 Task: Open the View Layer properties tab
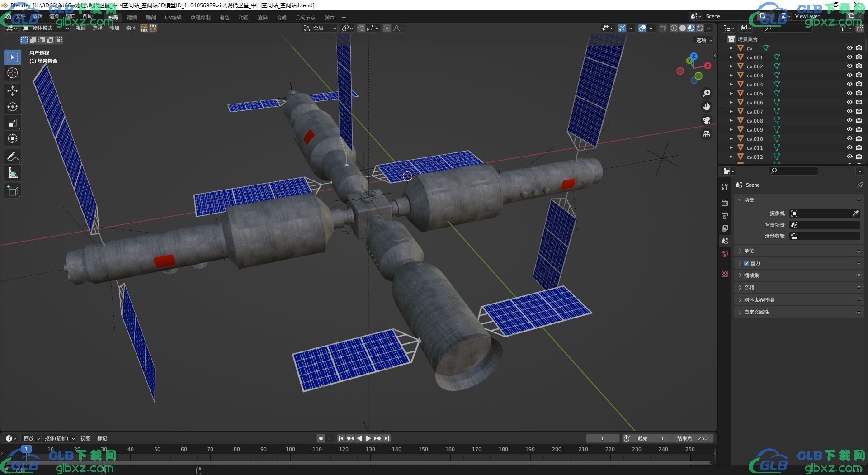[x=725, y=228]
